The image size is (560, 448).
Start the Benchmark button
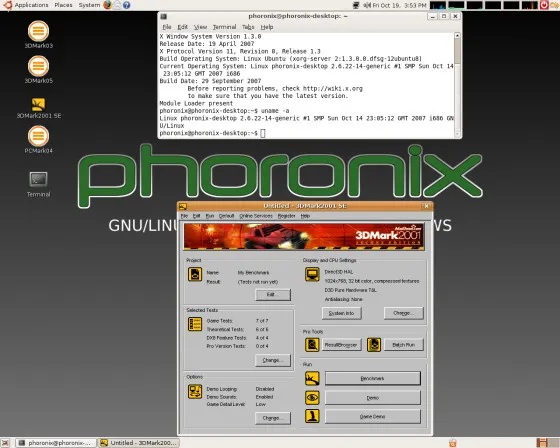tap(372, 378)
